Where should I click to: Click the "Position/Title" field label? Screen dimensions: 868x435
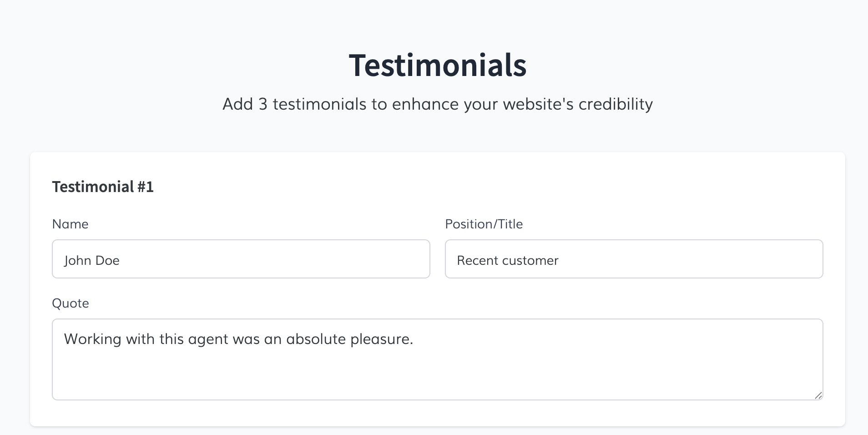pos(484,224)
